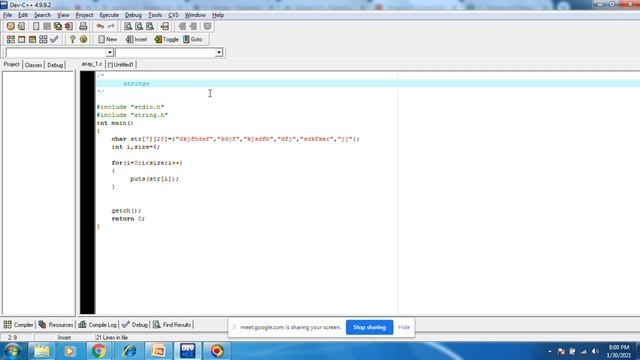Click the code line 'puts(str[i]);'
This screenshot has width=640, height=360.
[x=154, y=179]
